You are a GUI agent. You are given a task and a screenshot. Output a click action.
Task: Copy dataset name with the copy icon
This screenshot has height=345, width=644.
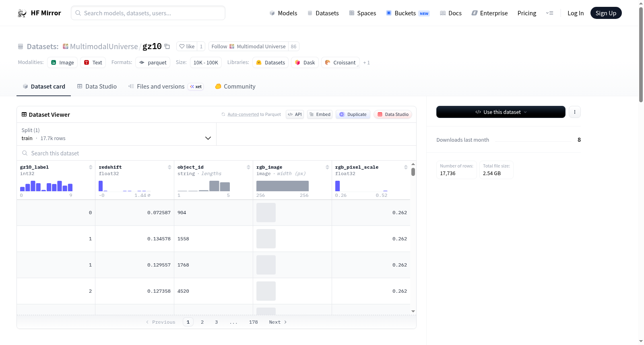point(167,46)
